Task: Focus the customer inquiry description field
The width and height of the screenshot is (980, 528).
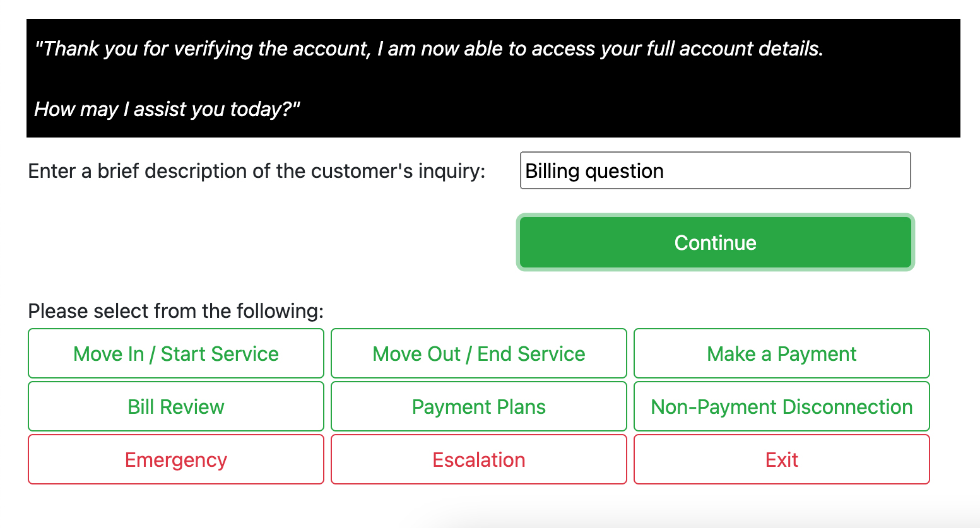Action: 715,170
